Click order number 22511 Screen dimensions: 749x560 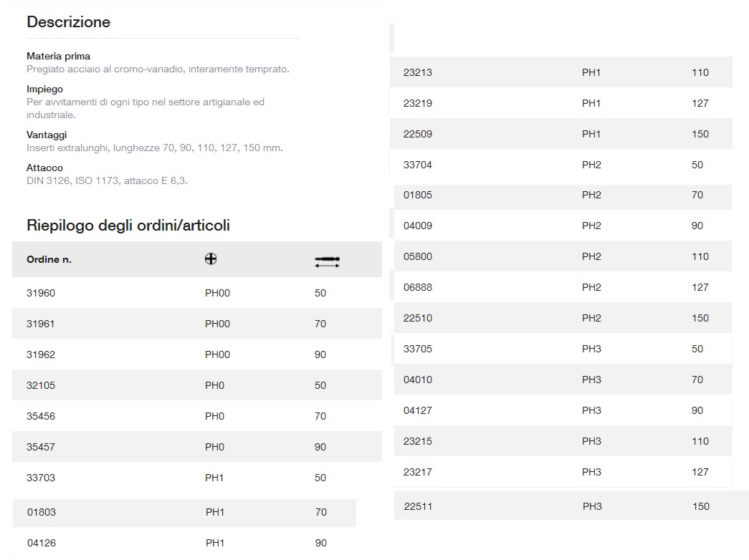pyautogui.click(x=419, y=506)
